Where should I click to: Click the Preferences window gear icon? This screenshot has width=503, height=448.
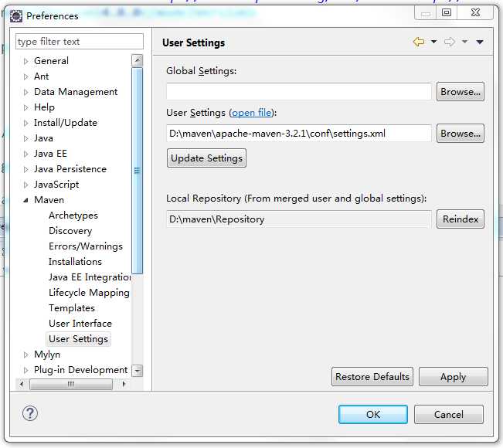[16, 15]
